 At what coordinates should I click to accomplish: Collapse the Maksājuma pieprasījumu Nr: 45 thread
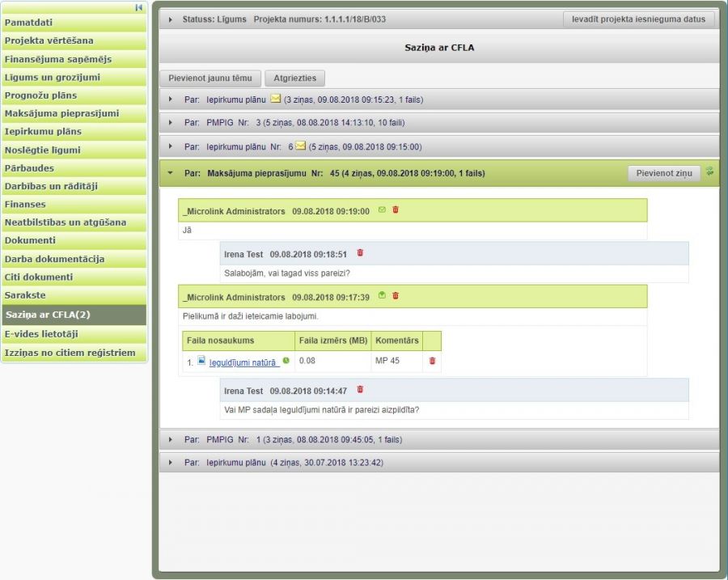tap(171, 172)
